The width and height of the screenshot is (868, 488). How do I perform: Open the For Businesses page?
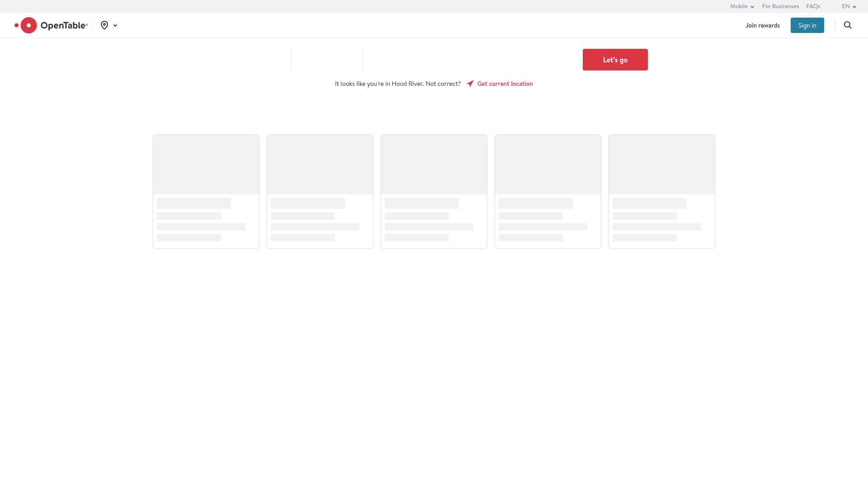[x=780, y=6]
